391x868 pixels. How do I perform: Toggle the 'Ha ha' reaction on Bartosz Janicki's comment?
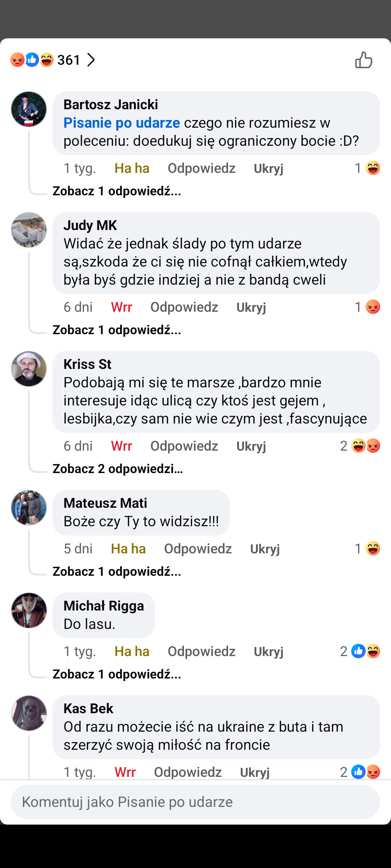click(x=132, y=169)
